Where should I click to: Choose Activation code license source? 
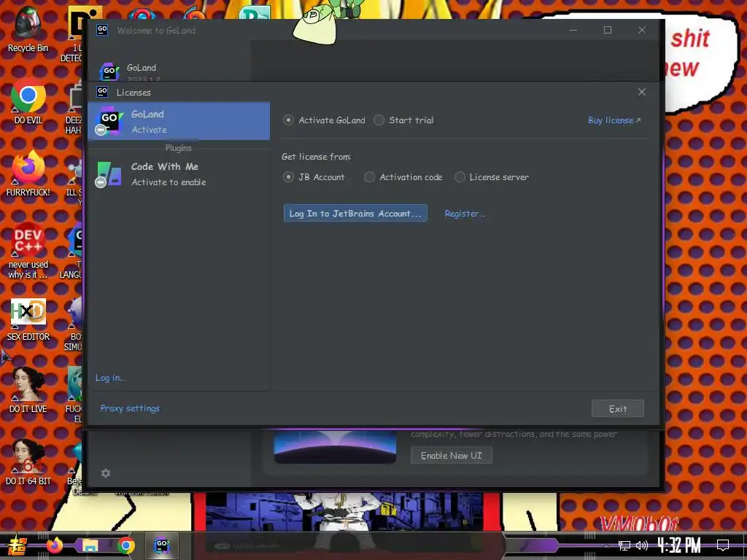click(369, 177)
